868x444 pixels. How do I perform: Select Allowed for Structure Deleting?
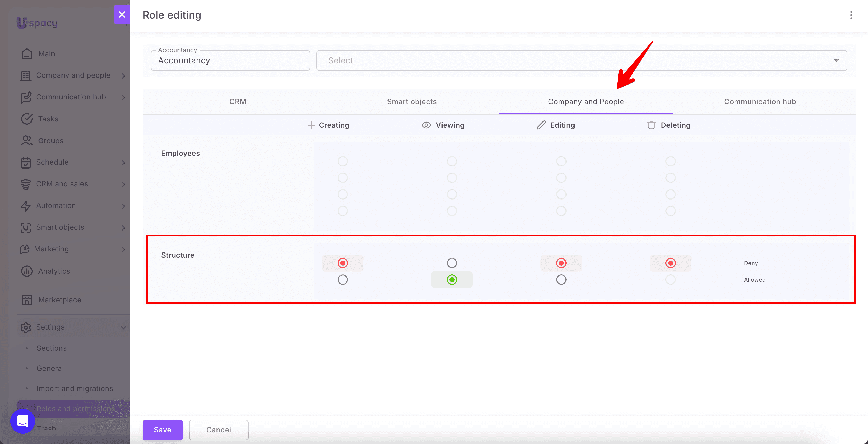point(670,279)
